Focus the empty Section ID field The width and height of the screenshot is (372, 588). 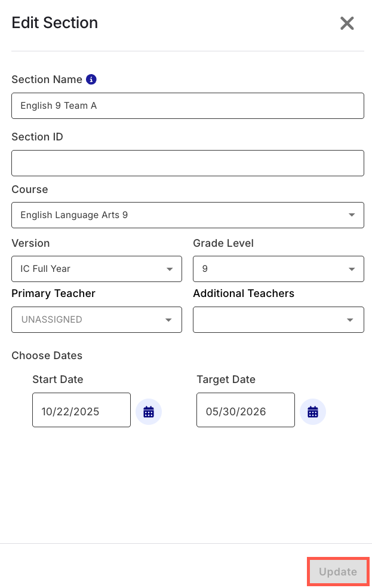(187, 163)
